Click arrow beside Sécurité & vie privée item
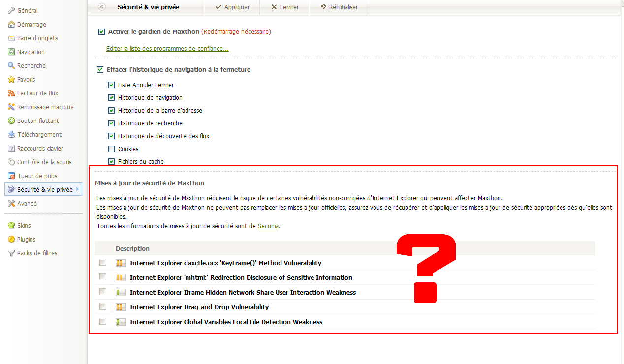624x364 pixels. click(77, 189)
